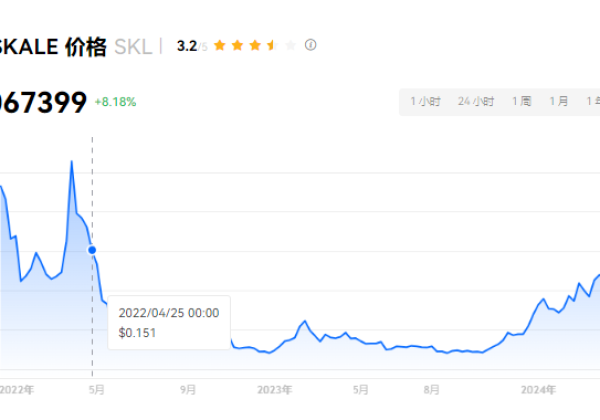Click the 2022年 axis label
Image resolution: width=600 pixels, height=420 pixels.
click(17, 390)
